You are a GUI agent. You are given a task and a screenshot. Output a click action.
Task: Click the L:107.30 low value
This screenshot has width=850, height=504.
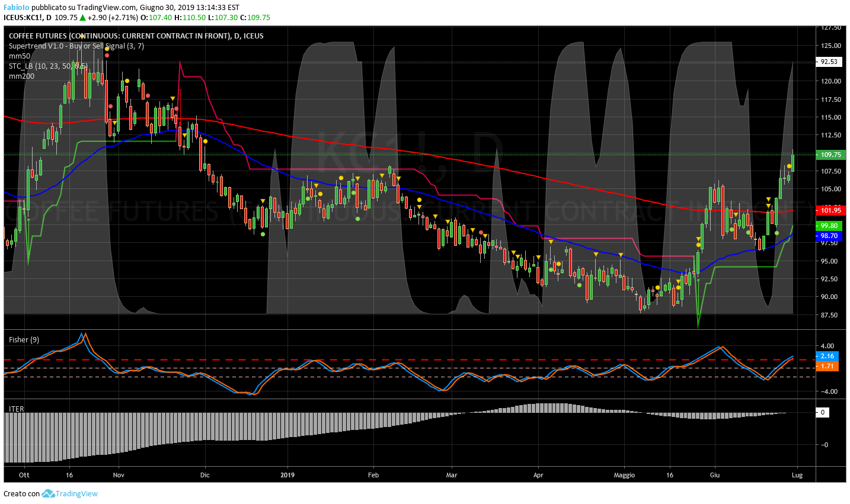(223, 18)
